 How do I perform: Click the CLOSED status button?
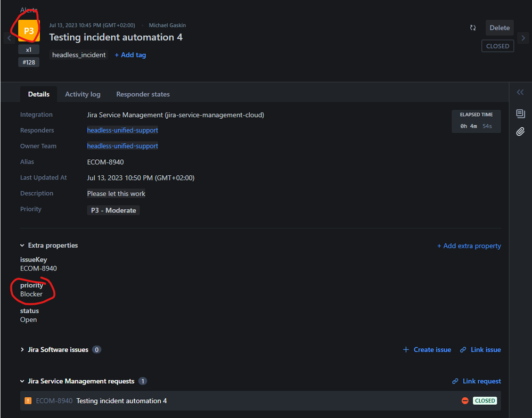(497, 46)
